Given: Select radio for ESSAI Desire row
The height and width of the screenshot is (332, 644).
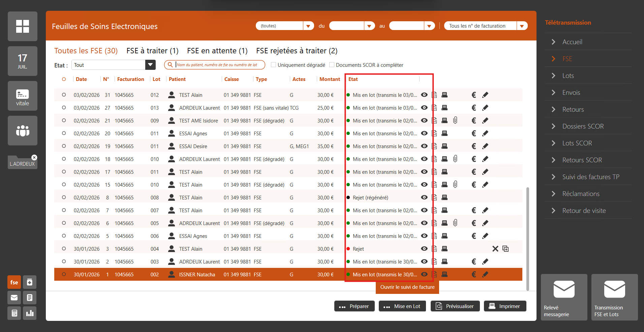Looking at the screenshot, I should click(x=64, y=146).
